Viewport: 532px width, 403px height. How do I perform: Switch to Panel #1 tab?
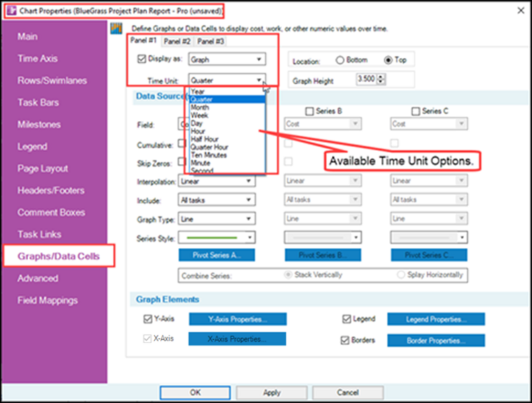(x=144, y=40)
